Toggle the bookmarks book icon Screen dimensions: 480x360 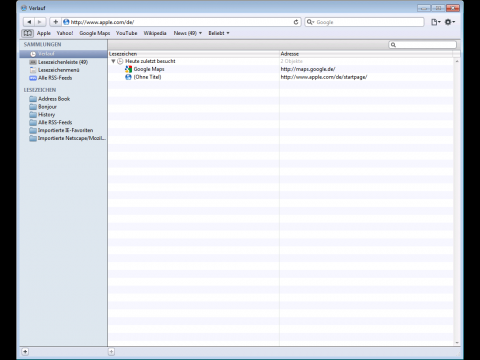coord(28,33)
